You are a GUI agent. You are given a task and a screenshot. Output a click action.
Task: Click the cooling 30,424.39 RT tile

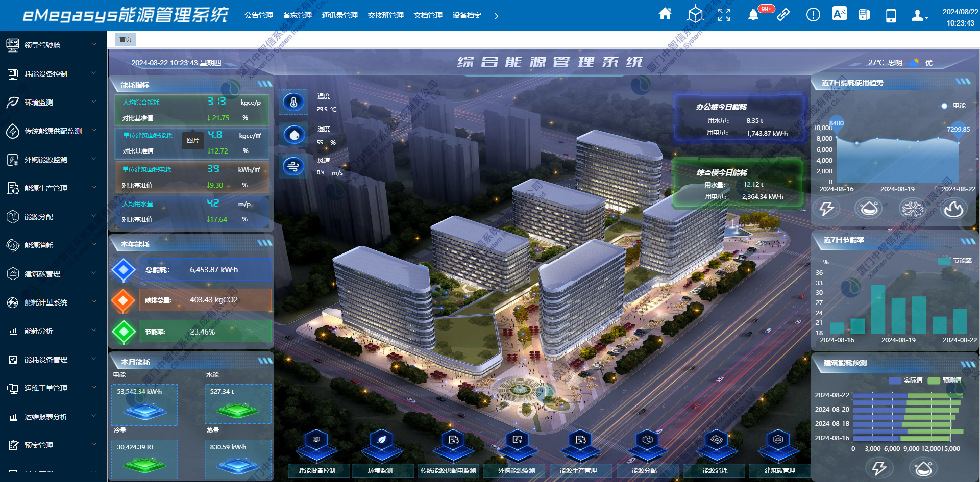pos(144,460)
